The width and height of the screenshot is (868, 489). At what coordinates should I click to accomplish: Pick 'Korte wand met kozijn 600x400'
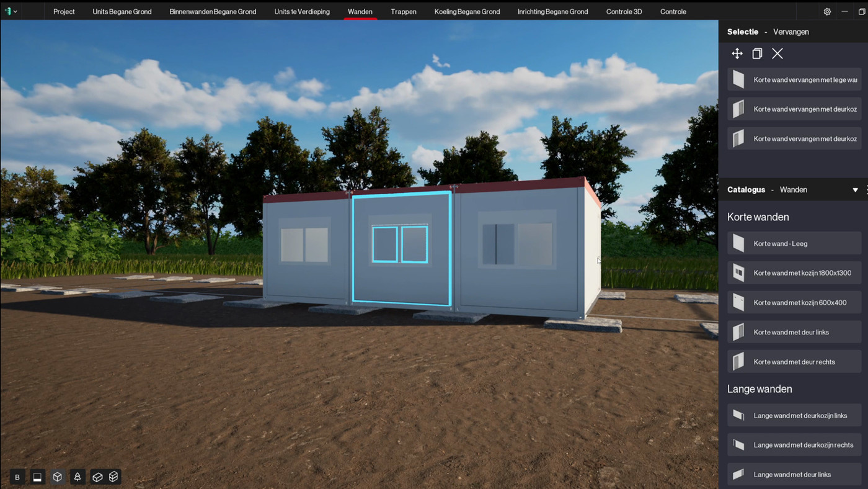pos(794,303)
